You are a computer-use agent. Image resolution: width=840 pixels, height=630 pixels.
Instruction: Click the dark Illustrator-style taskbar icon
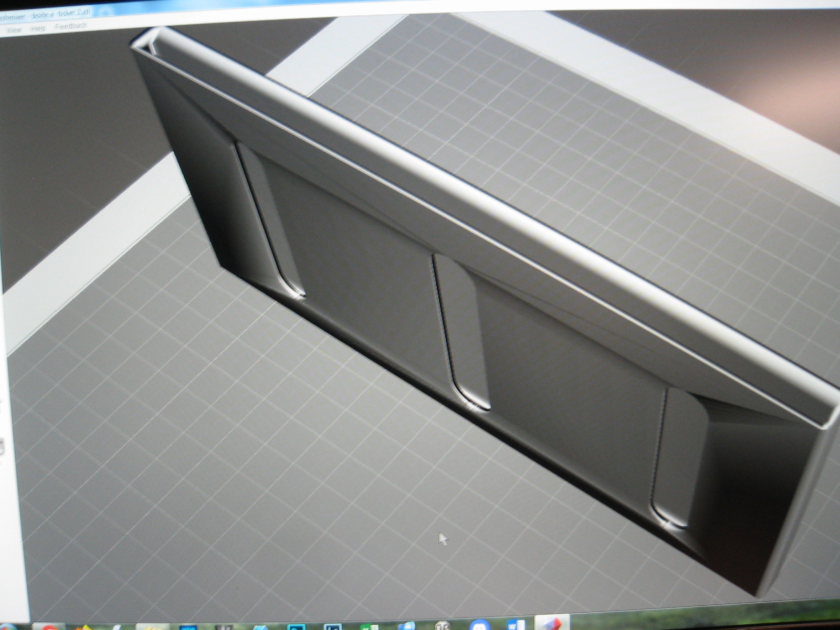click(x=226, y=626)
